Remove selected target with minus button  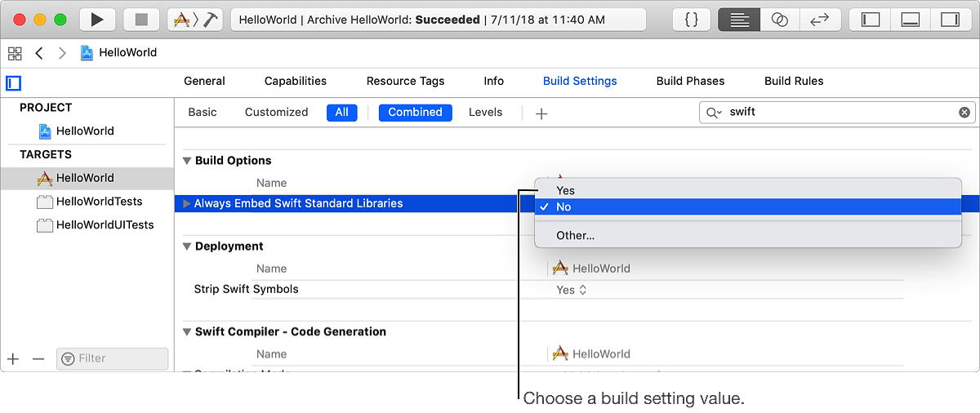tap(38, 358)
